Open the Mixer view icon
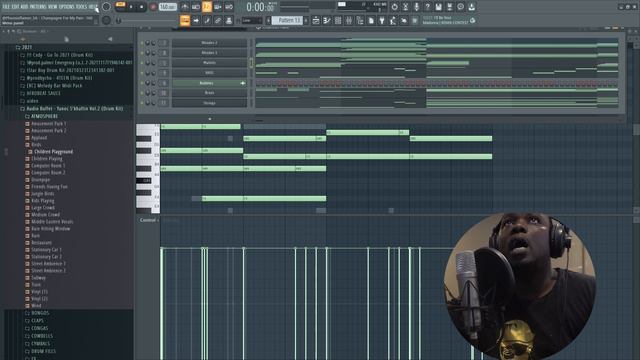Screen dimensions: 640x360 click(x=349, y=20)
